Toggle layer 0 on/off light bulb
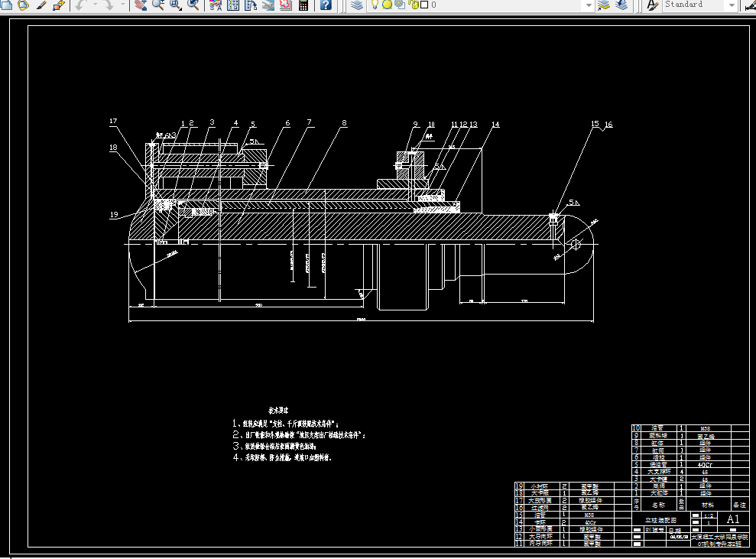Image resolution: width=756 pixels, height=559 pixels. click(374, 5)
